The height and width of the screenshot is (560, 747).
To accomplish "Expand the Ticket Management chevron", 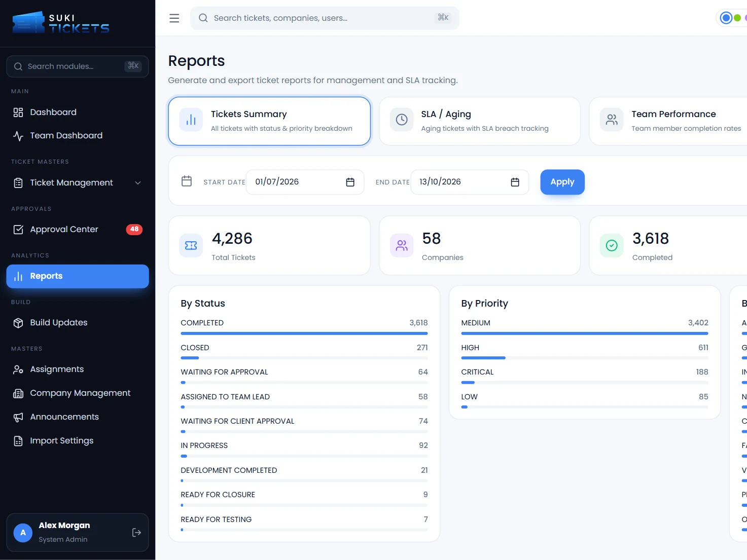I will pyautogui.click(x=138, y=183).
